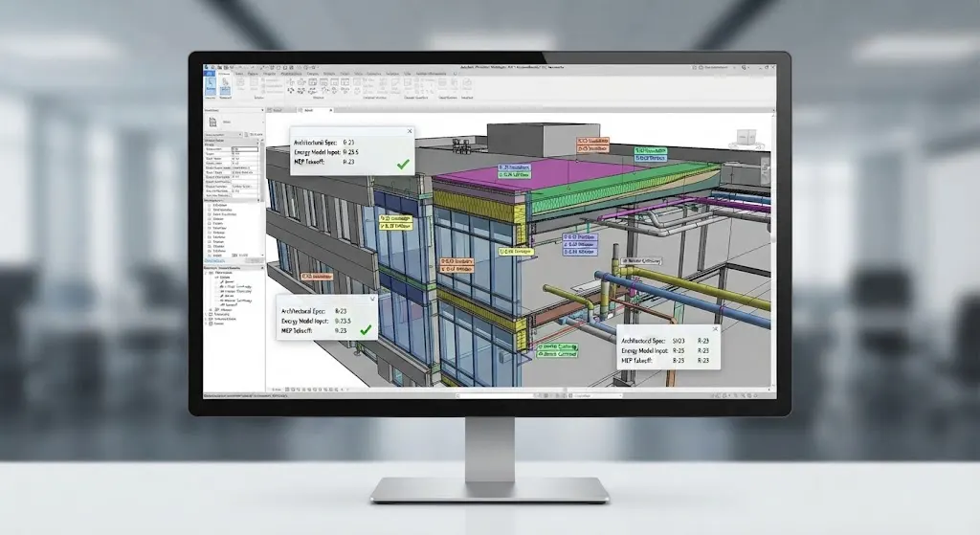Close the popup that has no checkmark
Screen dimensions: 980x535
(x=715, y=328)
